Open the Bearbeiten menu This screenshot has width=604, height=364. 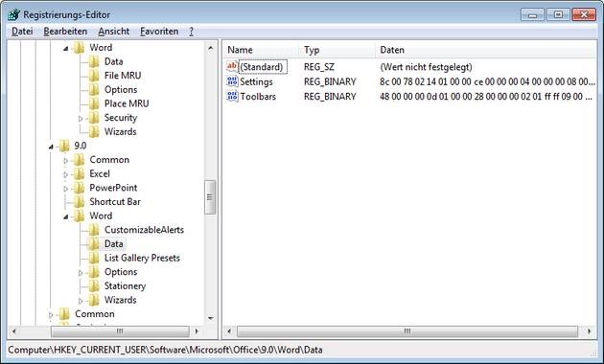(65, 32)
